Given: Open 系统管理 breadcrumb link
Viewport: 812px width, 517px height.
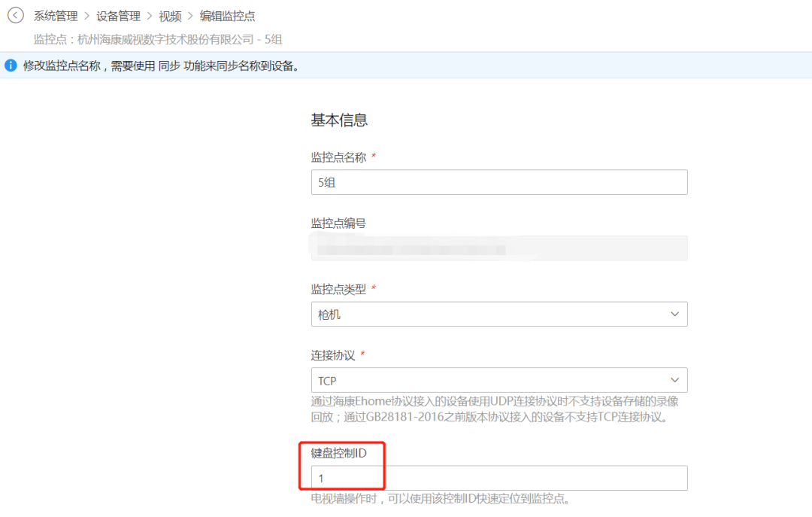Looking at the screenshot, I should point(56,16).
